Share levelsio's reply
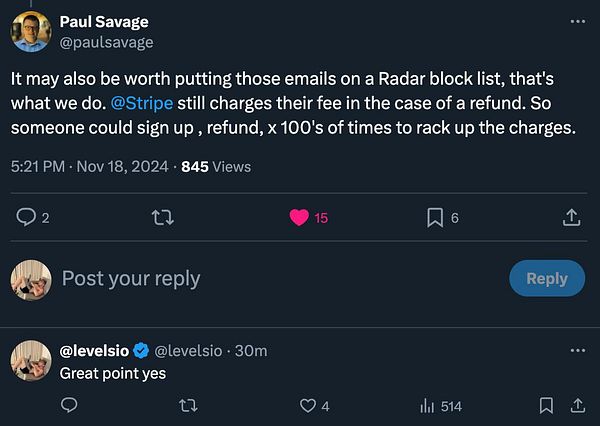 [577, 405]
